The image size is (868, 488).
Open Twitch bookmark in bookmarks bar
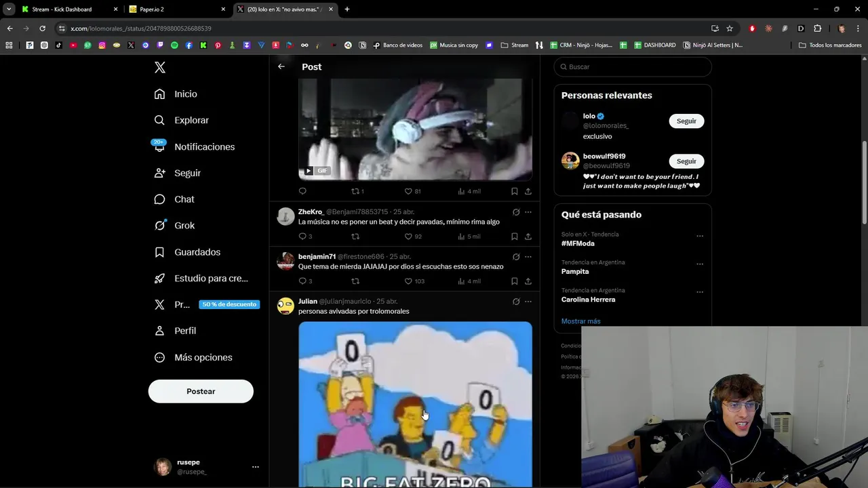pyautogui.click(x=160, y=45)
